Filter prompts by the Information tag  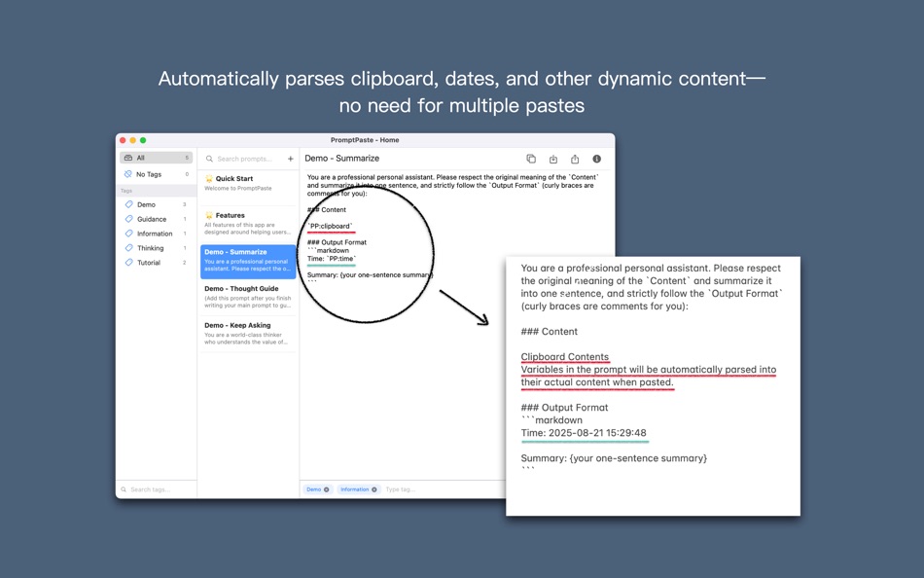pos(157,234)
